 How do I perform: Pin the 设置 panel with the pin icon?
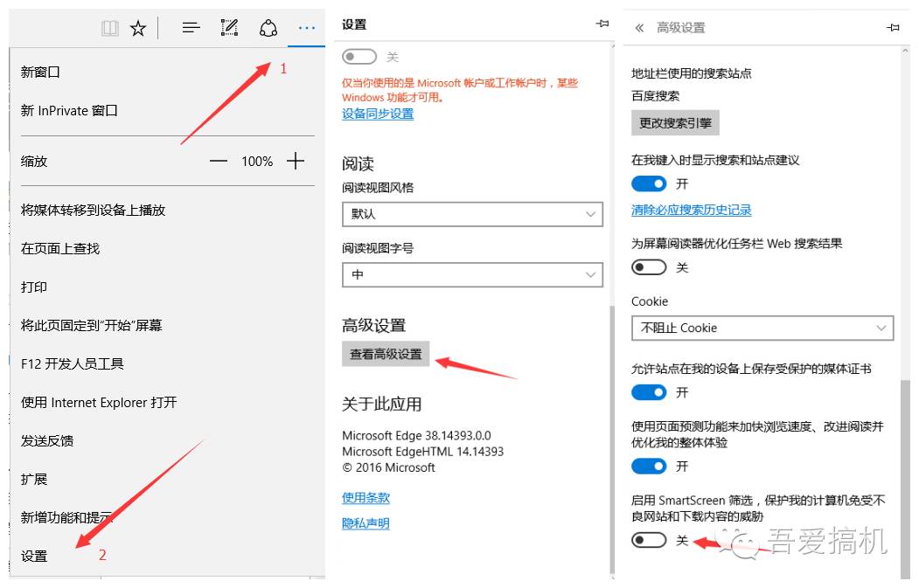click(x=602, y=24)
